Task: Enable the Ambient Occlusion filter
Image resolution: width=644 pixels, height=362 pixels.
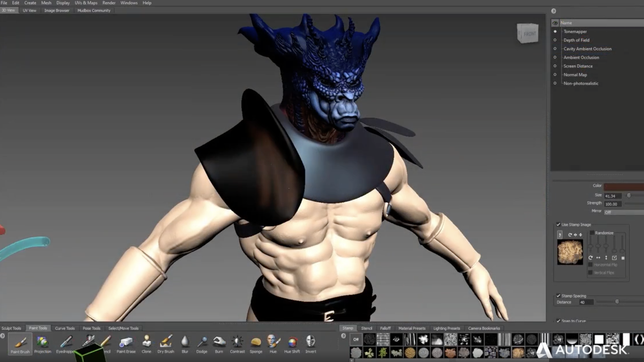Action: point(555,57)
